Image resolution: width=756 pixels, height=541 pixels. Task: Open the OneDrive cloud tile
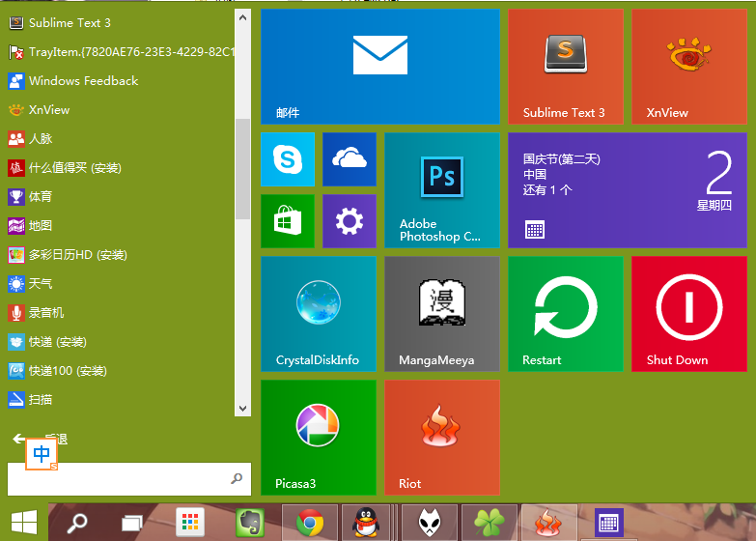pyautogui.click(x=349, y=159)
